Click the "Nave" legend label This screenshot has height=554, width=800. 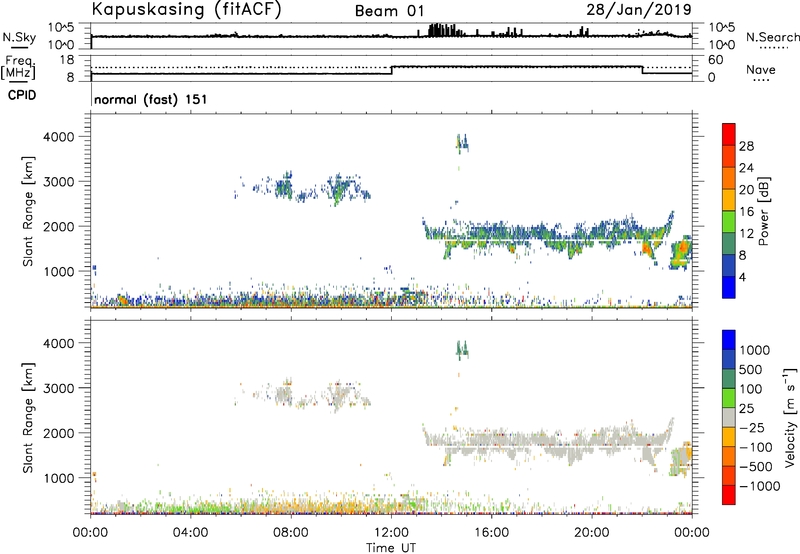pos(761,69)
